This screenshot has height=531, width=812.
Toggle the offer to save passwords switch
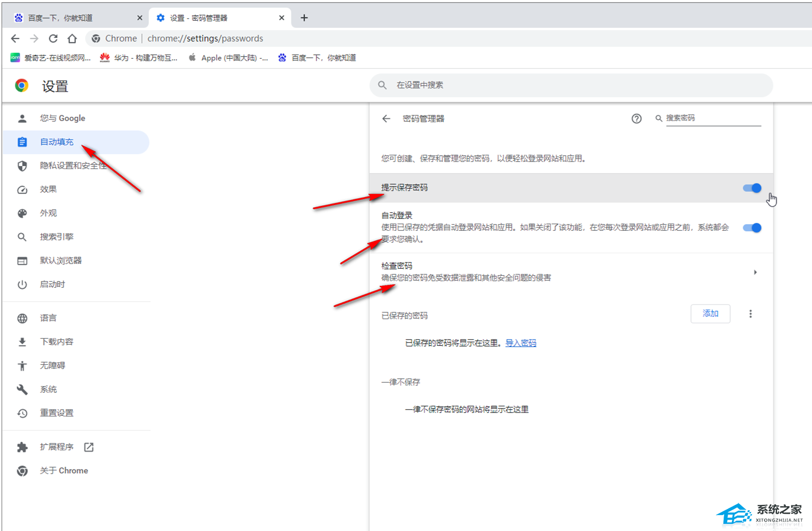point(751,188)
